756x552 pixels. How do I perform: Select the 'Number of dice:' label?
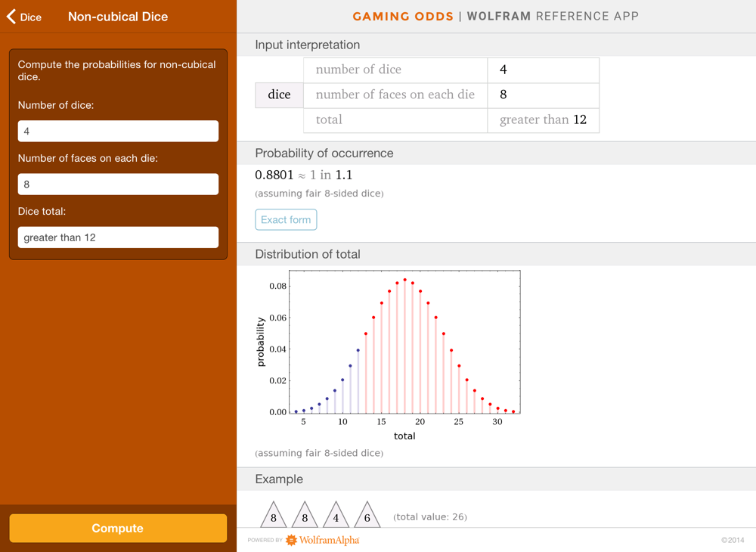pos(56,105)
